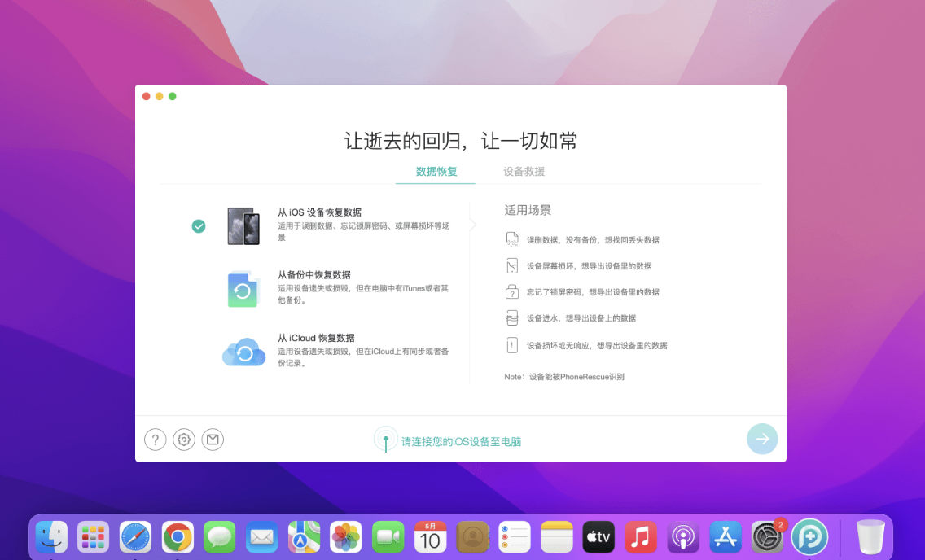925x560 pixels.
Task: Open settings via the gear icon
Action: [184, 440]
